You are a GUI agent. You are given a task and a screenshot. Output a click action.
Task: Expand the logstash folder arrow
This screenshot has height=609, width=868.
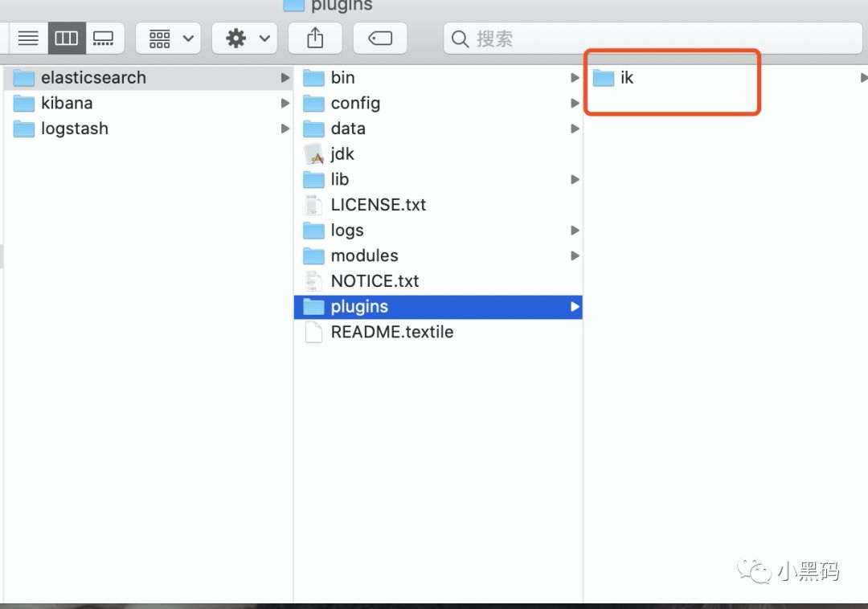coord(285,129)
